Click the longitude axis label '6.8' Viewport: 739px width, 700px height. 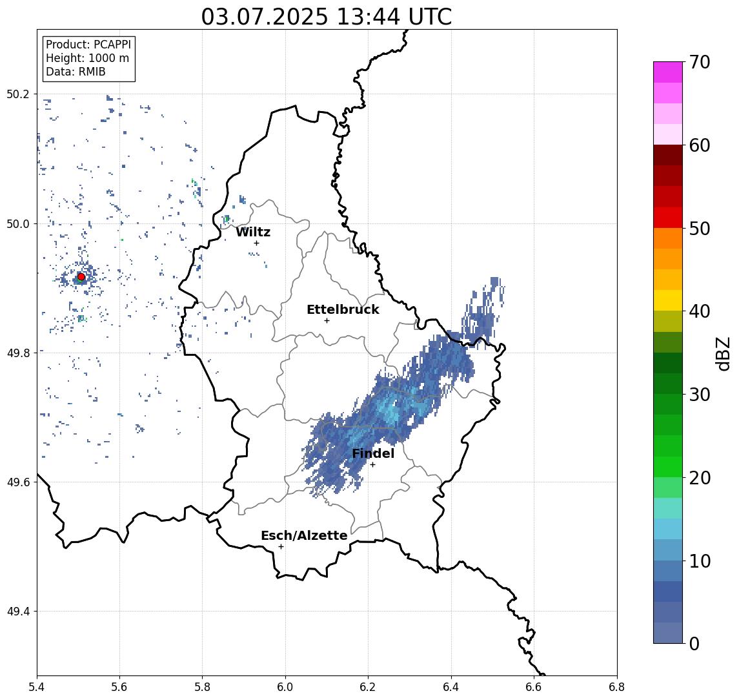click(x=617, y=687)
